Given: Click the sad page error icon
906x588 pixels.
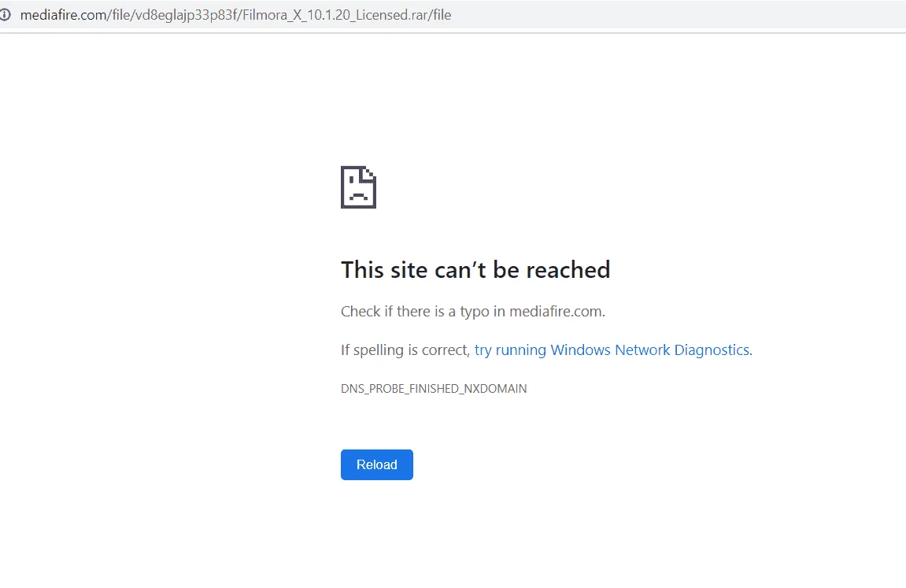Looking at the screenshot, I should click(358, 187).
